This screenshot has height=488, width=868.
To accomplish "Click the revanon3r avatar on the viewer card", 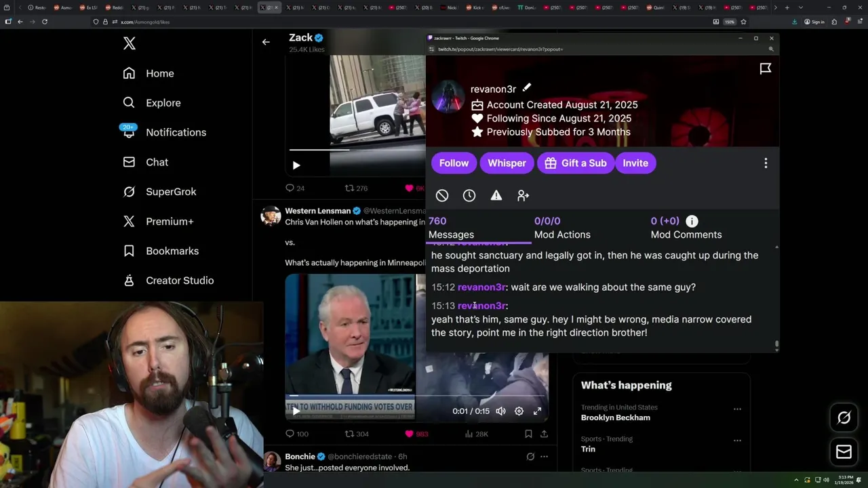I will click(448, 96).
